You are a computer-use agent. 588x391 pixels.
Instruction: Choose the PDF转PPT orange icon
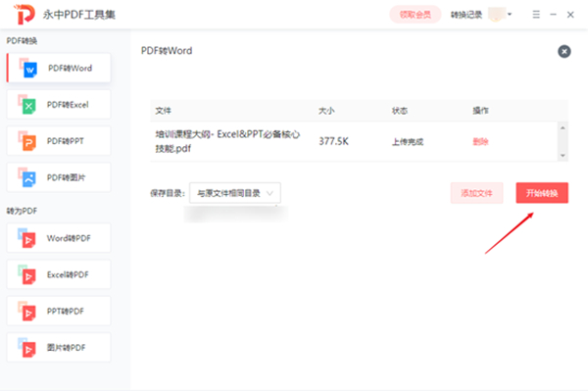click(x=27, y=141)
